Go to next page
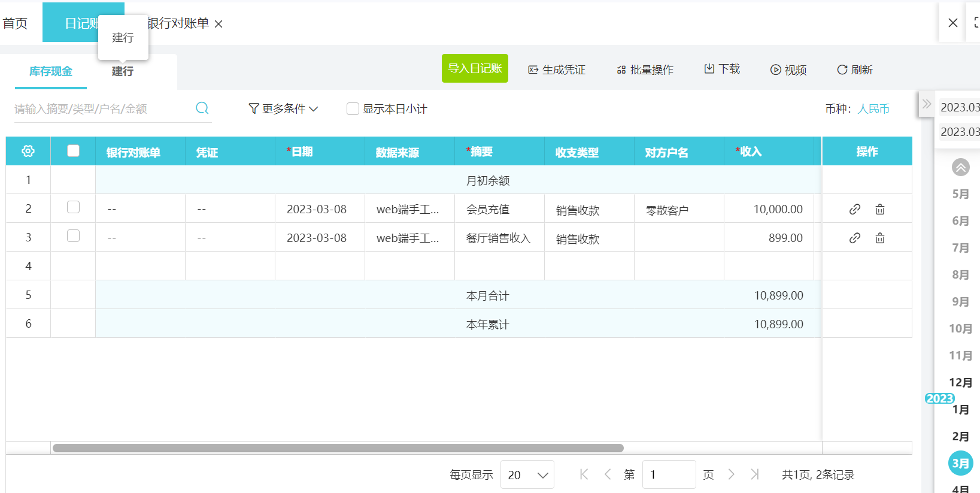 (x=732, y=474)
